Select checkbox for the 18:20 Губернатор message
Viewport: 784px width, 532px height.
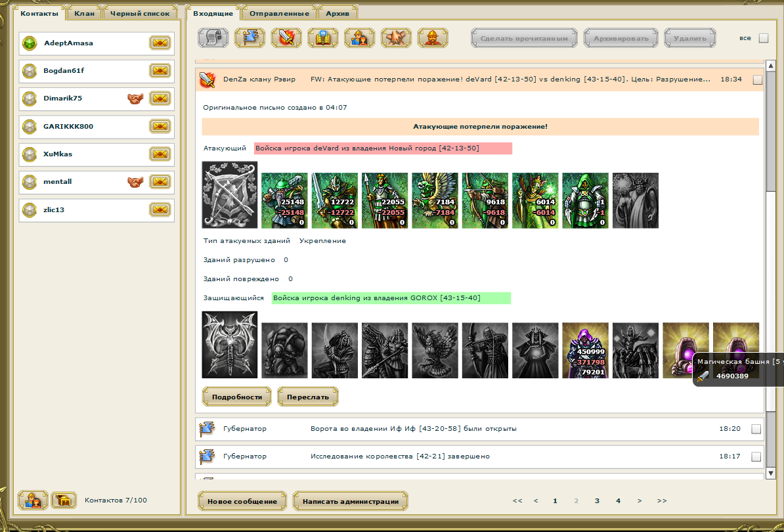pos(756,429)
